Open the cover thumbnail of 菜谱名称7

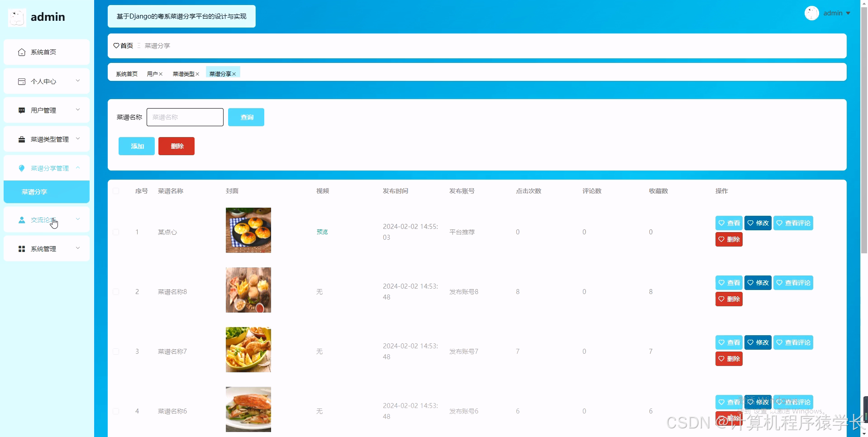pos(248,350)
